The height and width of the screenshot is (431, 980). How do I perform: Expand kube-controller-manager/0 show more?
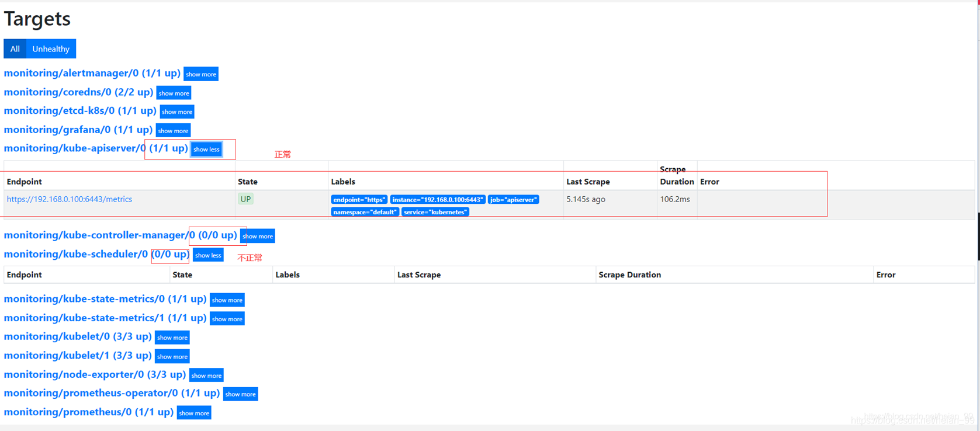click(258, 237)
